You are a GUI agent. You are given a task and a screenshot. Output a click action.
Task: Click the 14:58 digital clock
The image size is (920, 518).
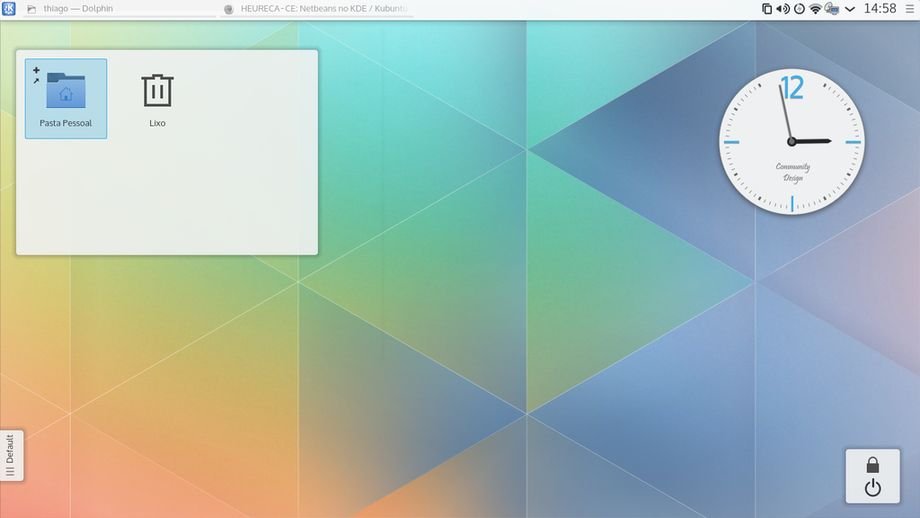click(x=879, y=9)
